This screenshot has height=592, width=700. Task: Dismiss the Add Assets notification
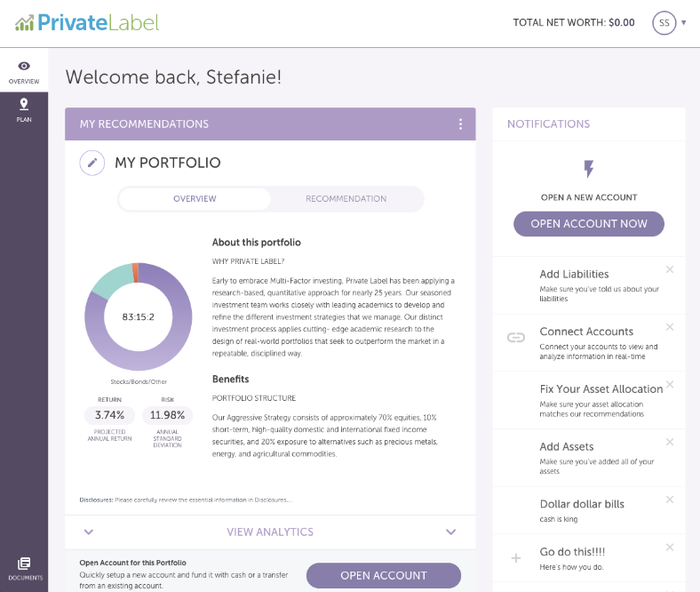click(670, 442)
